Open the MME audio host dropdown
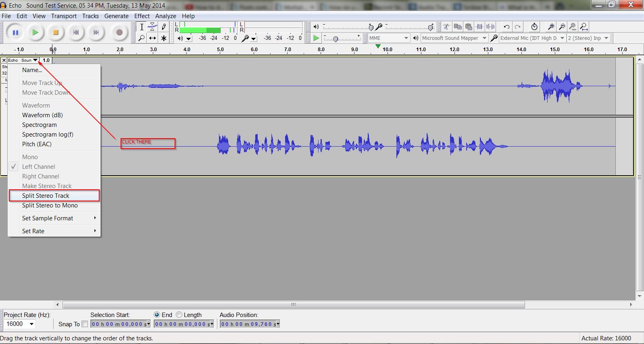 click(389, 38)
